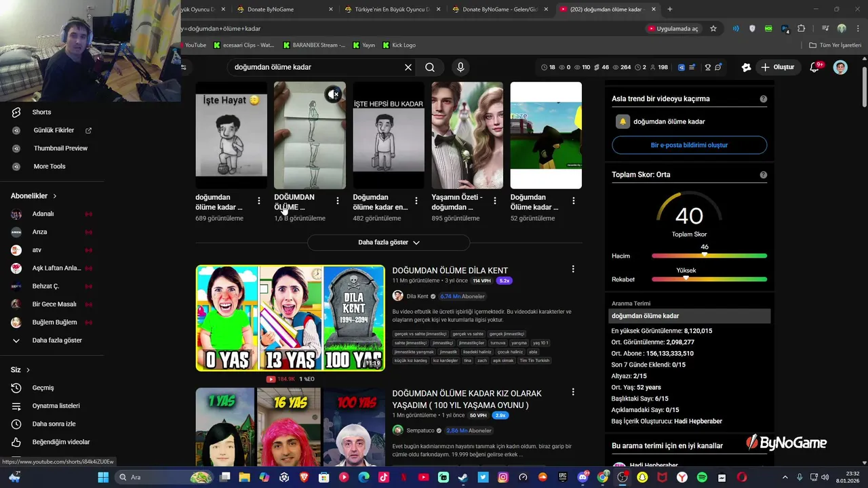This screenshot has height=488, width=868.
Task: Open the atv subscription channel
Action: pyautogui.click(x=37, y=250)
